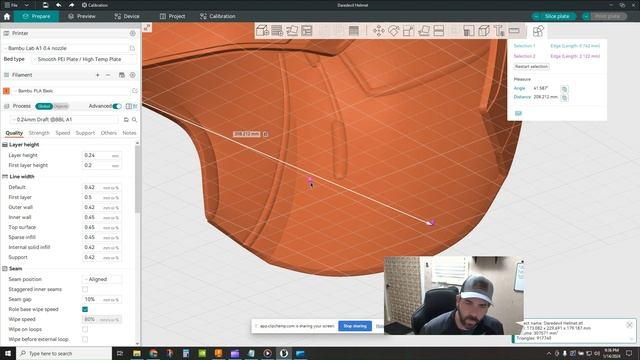Click the save project icon
The height and width of the screenshot is (360, 640).
45,5
